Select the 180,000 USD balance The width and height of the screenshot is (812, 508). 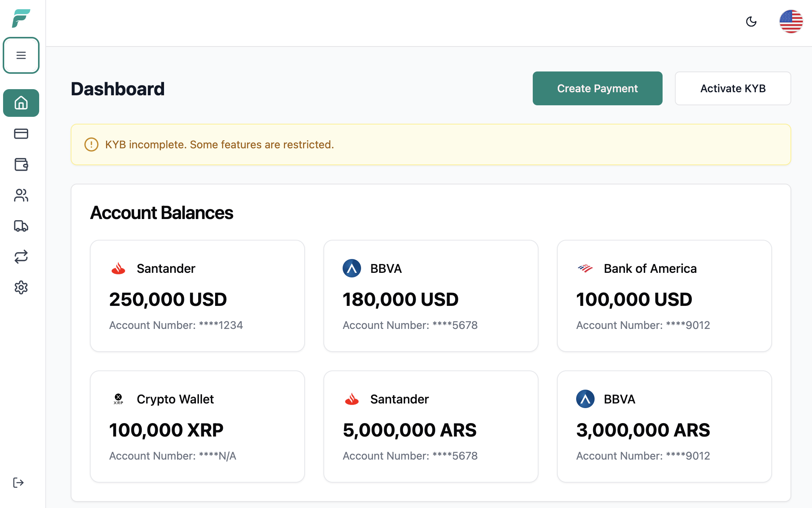pos(401,299)
